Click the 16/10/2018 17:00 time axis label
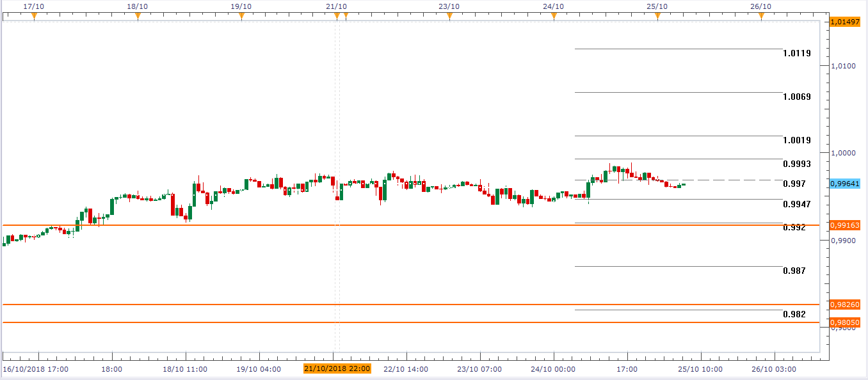The width and height of the screenshot is (868, 380). [x=36, y=369]
